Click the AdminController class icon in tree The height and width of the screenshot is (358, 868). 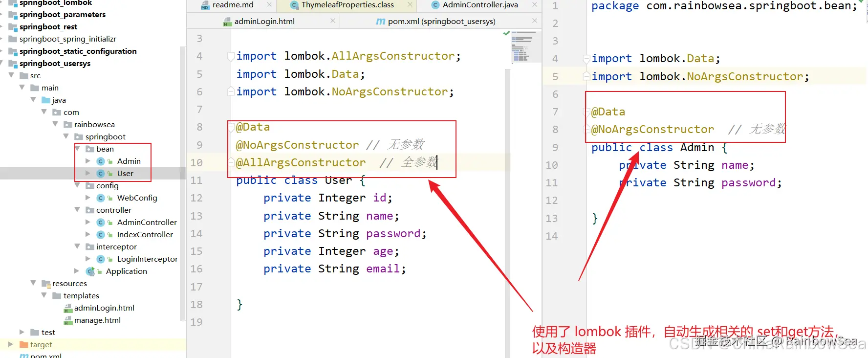pyautogui.click(x=101, y=222)
